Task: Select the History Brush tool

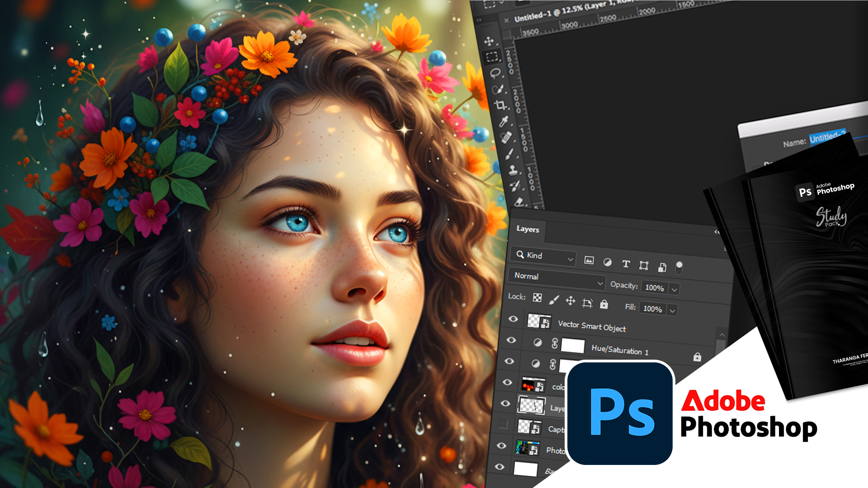Action: pyautogui.click(x=515, y=185)
